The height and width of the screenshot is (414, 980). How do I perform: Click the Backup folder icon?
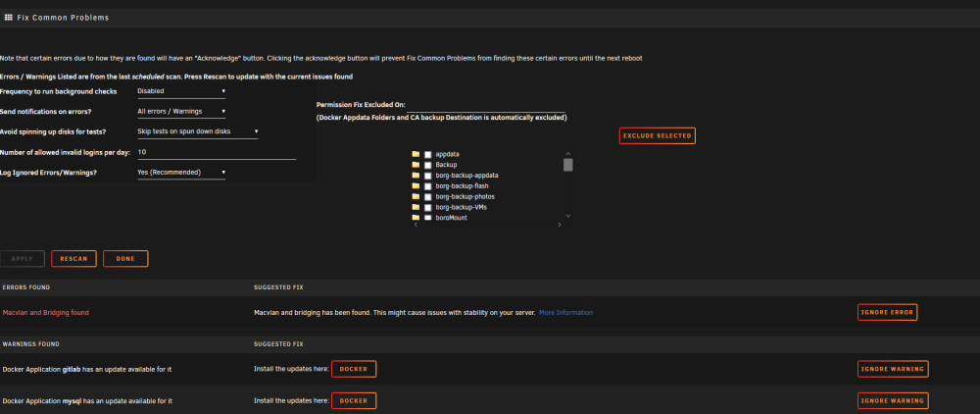(416, 165)
